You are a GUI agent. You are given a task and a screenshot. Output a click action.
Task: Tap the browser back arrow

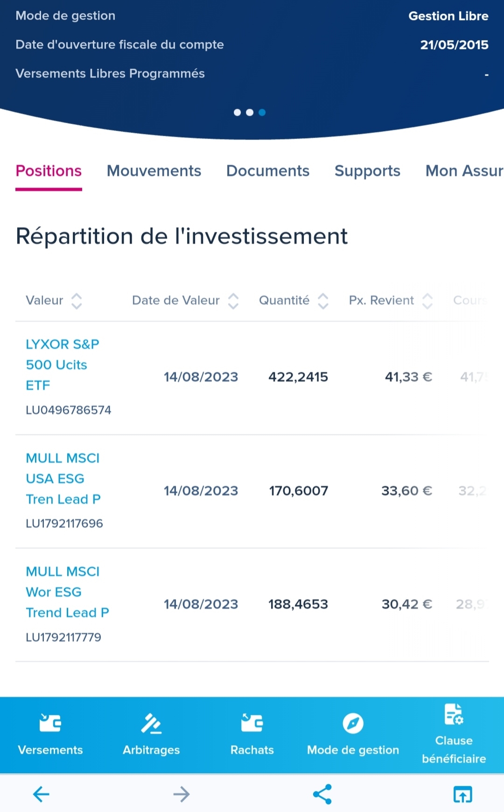[x=41, y=794]
